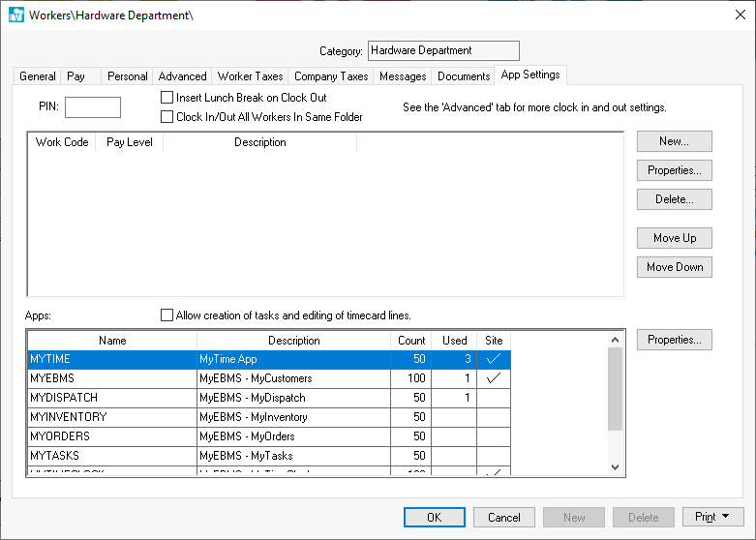The width and height of the screenshot is (756, 540).
Task: Click the MYTIME site checkmark
Action: pos(494,359)
